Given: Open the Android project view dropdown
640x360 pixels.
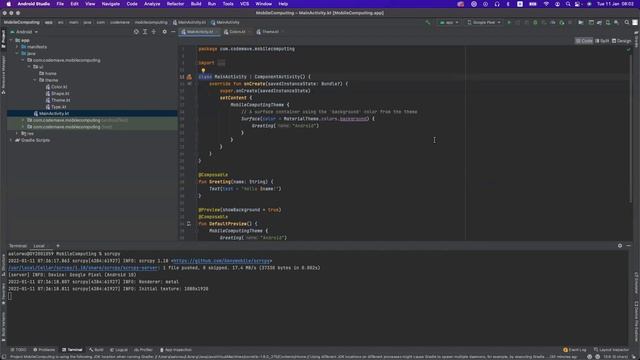Looking at the screenshot, I should click(24, 32).
